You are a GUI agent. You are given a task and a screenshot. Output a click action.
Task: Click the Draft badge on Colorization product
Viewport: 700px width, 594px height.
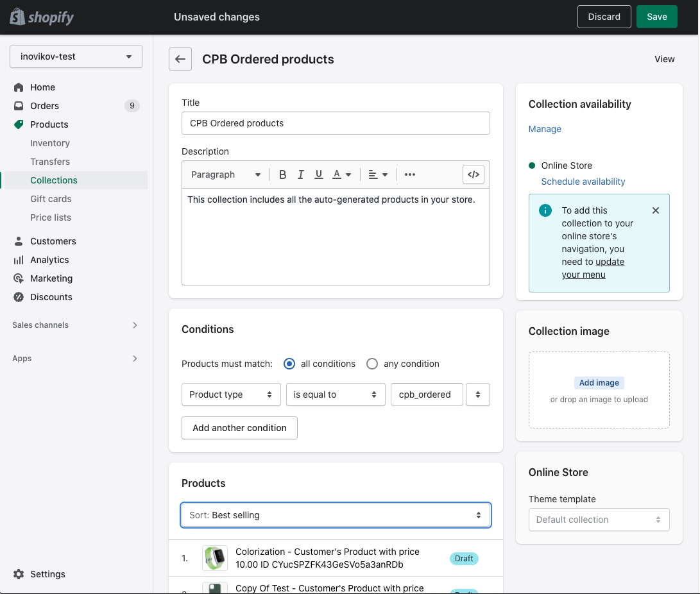tap(464, 559)
